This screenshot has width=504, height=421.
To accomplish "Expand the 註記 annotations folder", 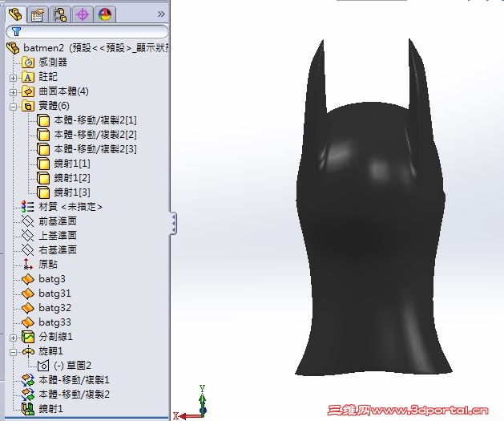I will (13, 78).
